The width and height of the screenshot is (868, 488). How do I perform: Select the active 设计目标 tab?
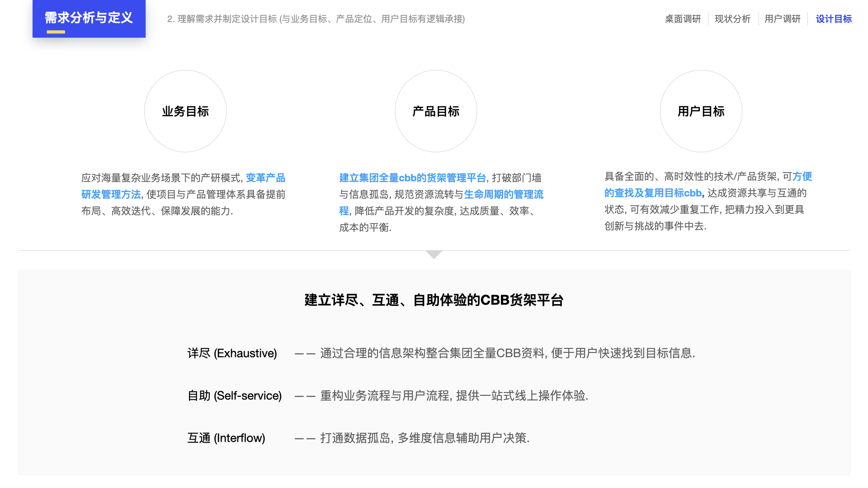click(x=834, y=19)
